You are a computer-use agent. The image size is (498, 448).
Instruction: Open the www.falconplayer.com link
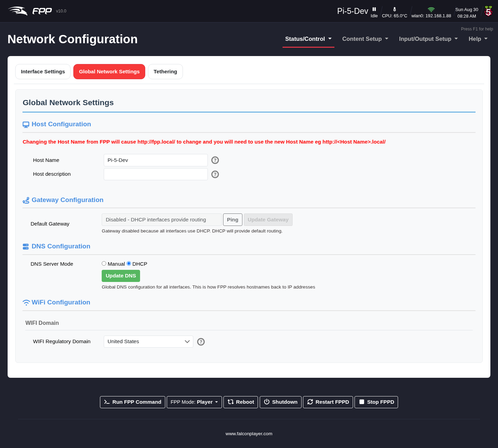coord(249,434)
